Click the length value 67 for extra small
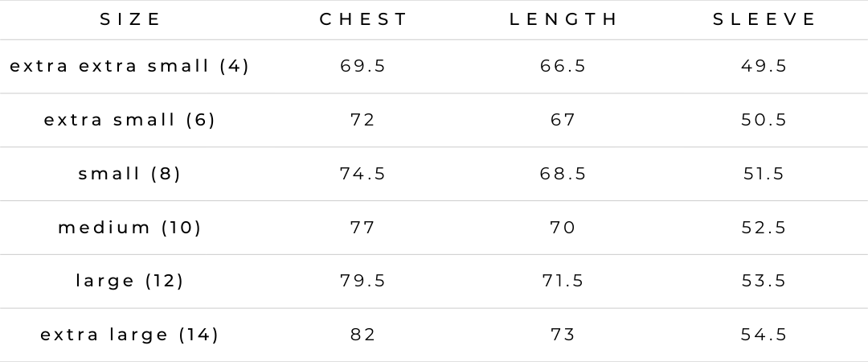 pos(563,120)
